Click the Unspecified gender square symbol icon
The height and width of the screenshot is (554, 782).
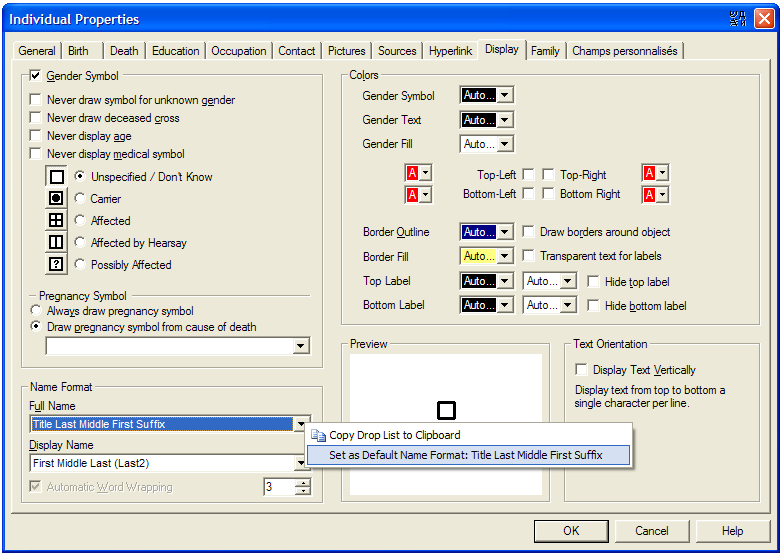[x=57, y=177]
